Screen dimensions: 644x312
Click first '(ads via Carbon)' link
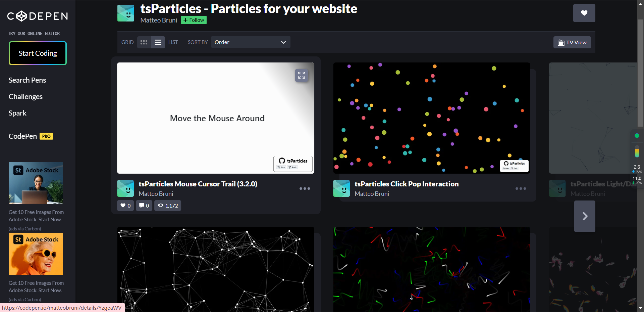[25, 229]
